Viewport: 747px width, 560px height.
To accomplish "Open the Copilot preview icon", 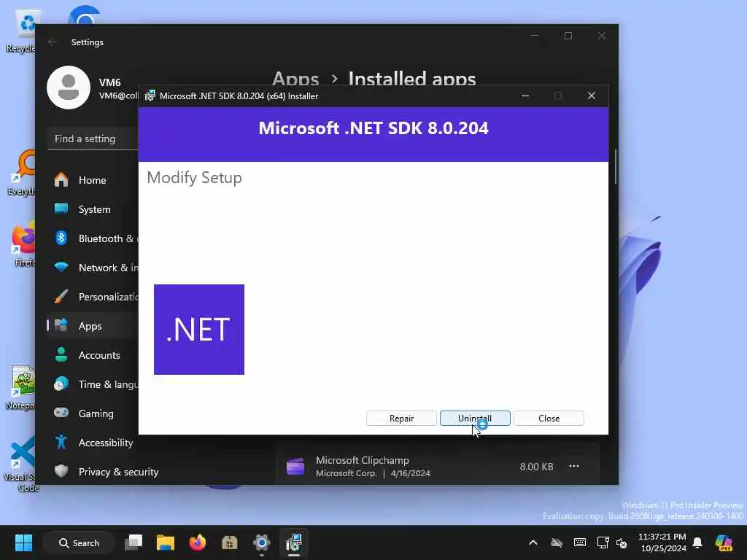I will coord(724,542).
